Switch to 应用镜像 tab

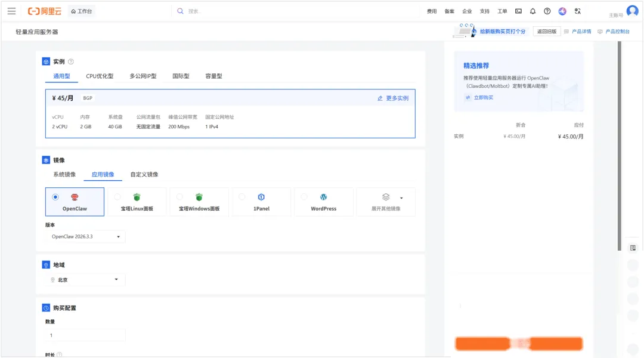[x=103, y=174]
